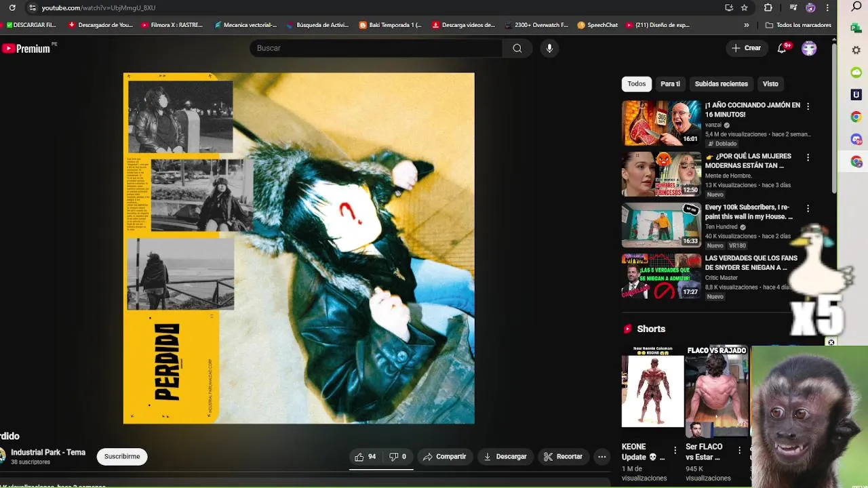This screenshot has width=868, height=488.
Task: Open SpeechChat bookmark
Action: [x=597, y=25]
